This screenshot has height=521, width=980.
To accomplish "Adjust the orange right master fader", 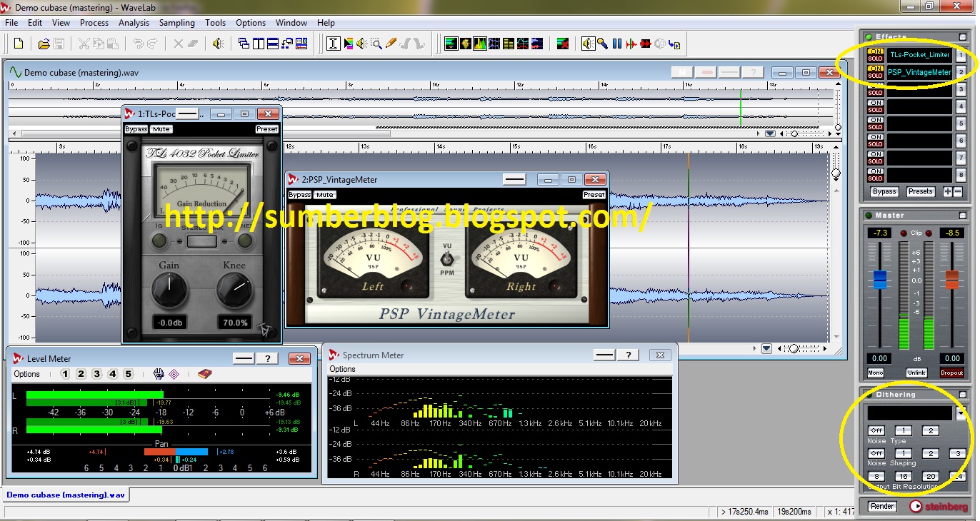I will pyautogui.click(x=951, y=279).
